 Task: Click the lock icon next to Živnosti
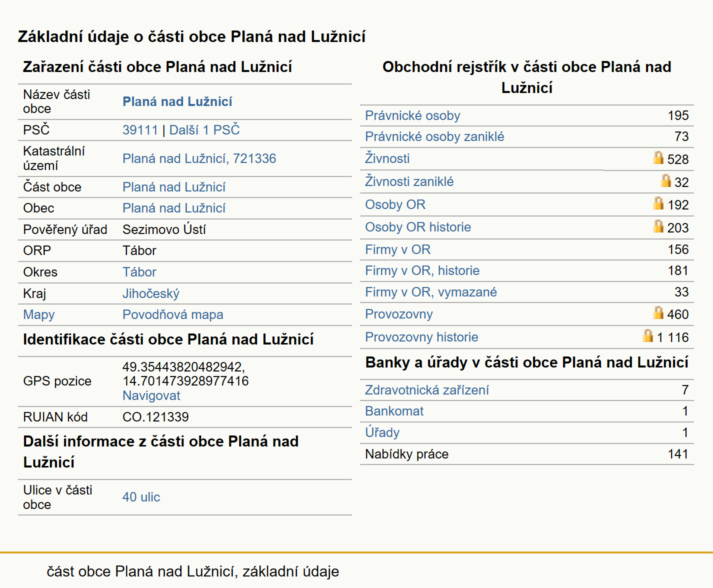click(x=658, y=157)
